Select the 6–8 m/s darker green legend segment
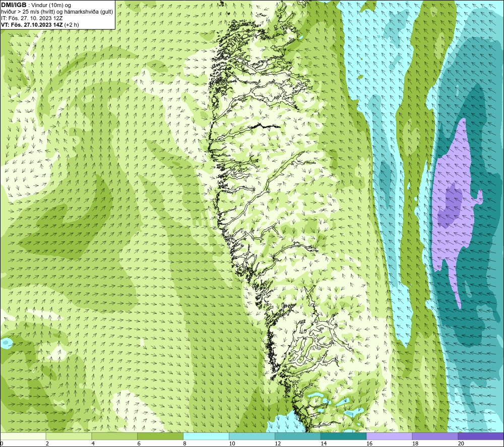This screenshot has width=504, height=447. click(160, 436)
